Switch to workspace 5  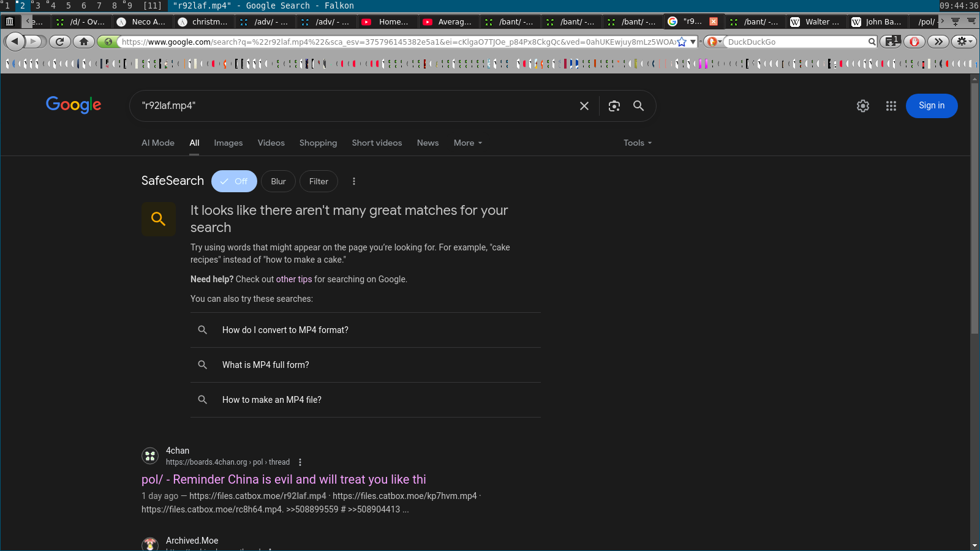pyautogui.click(x=68, y=6)
